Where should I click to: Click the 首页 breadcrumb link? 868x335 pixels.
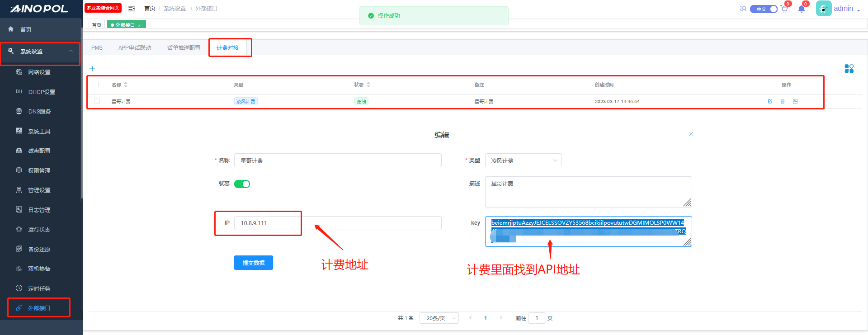coord(150,9)
